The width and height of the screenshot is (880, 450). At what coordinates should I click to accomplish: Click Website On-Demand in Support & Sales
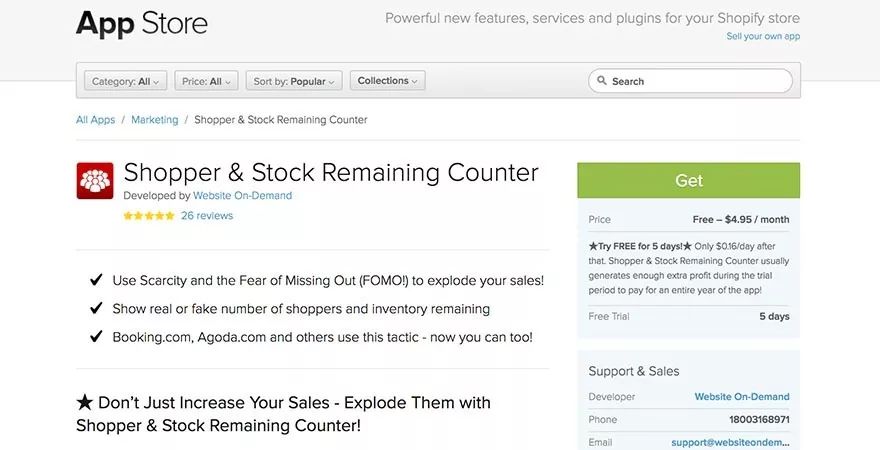point(742,397)
